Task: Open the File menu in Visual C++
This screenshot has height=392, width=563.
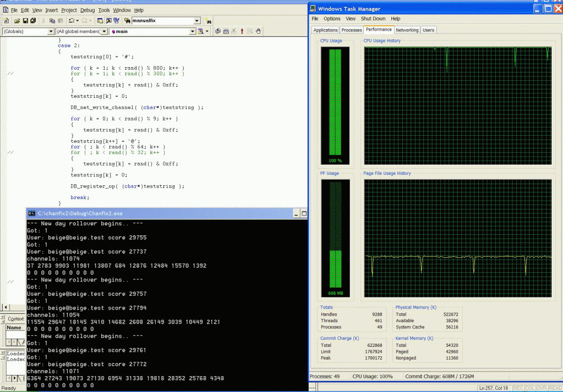Action: [14, 10]
